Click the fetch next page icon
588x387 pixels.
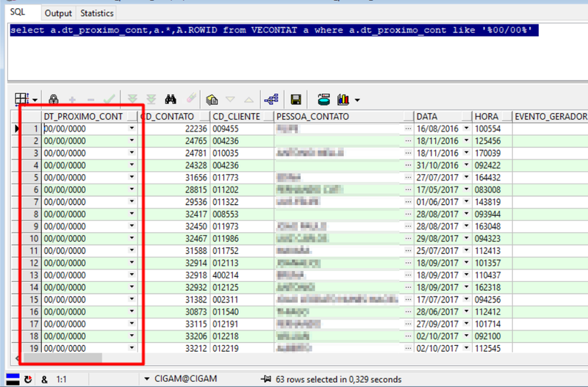tap(132, 99)
